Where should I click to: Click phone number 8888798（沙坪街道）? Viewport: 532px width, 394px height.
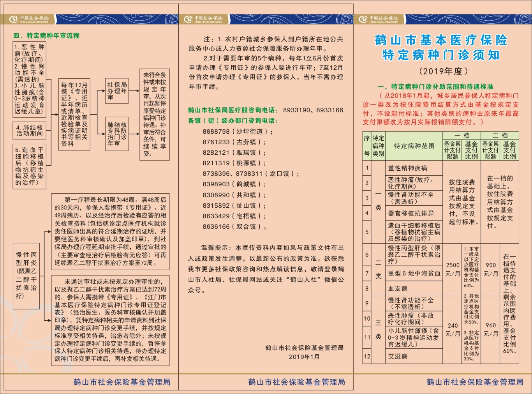[238, 131]
